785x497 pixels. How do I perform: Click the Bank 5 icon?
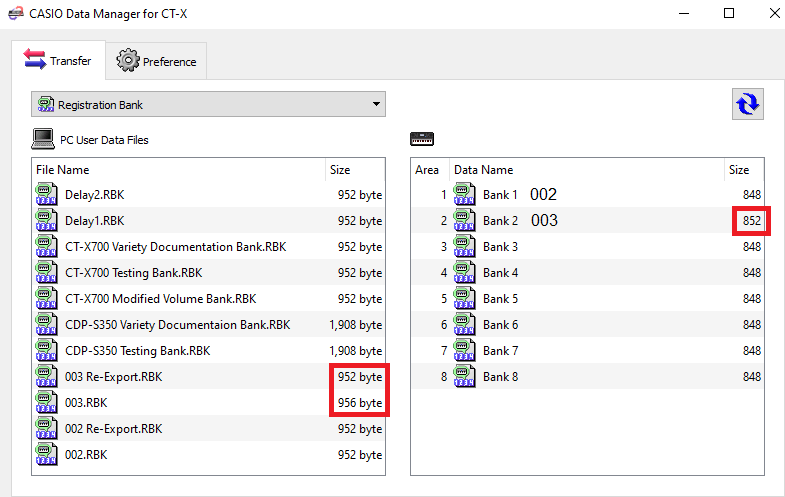pyautogui.click(x=464, y=298)
